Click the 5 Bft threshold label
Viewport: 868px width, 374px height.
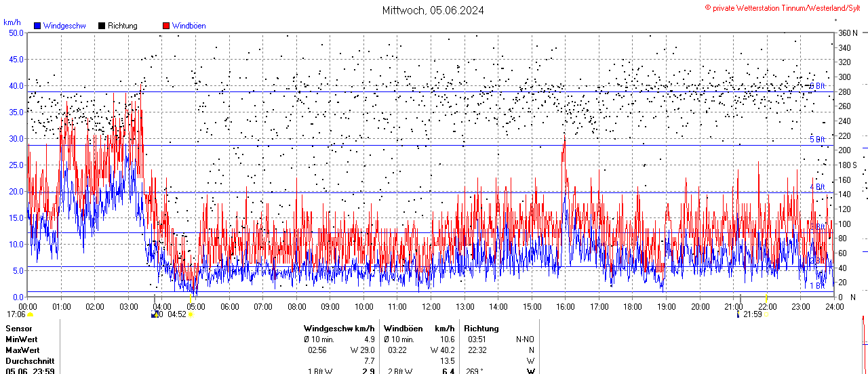tap(817, 140)
